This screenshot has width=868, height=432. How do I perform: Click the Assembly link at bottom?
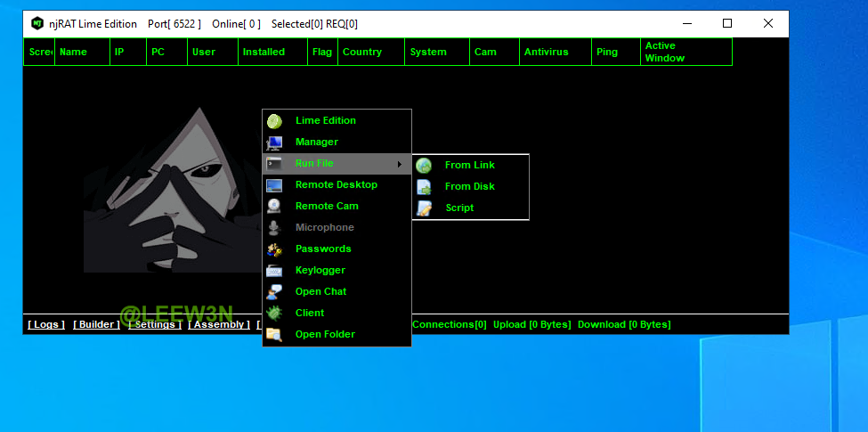click(219, 324)
